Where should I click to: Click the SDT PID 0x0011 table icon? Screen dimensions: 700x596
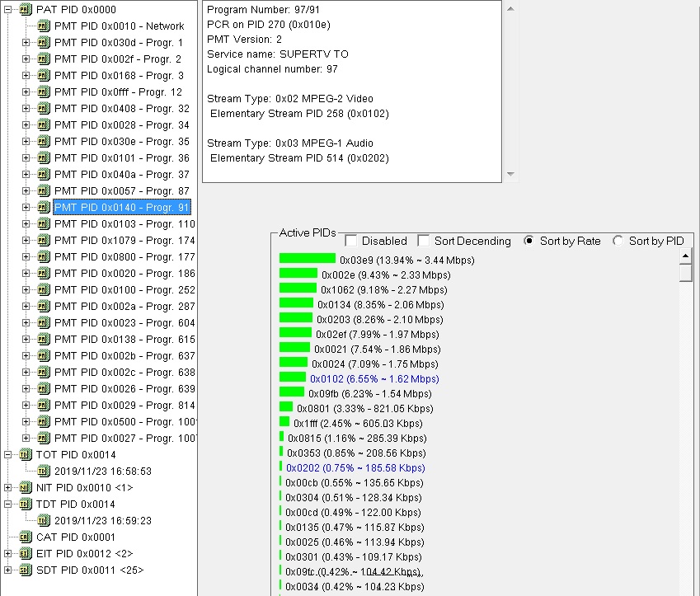pyautogui.click(x=25, y=570)
